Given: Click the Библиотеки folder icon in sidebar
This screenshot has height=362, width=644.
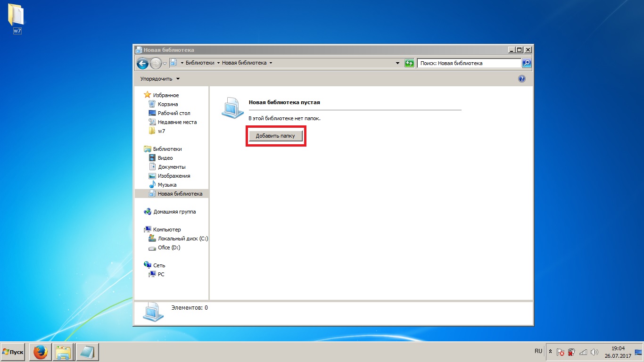Looking at the screenshot, I should coord(147,149).
